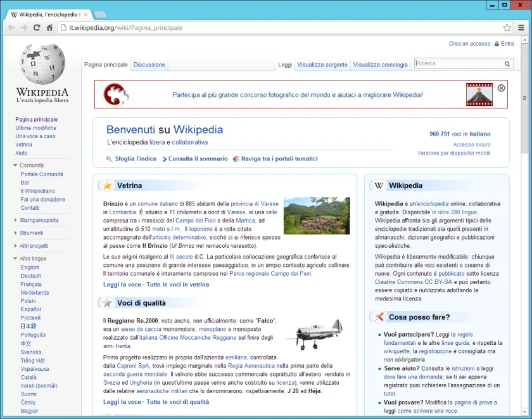532x419 pixels.
Task: Close the Wikipedia browser tab
Action: (x=85, y=15)
